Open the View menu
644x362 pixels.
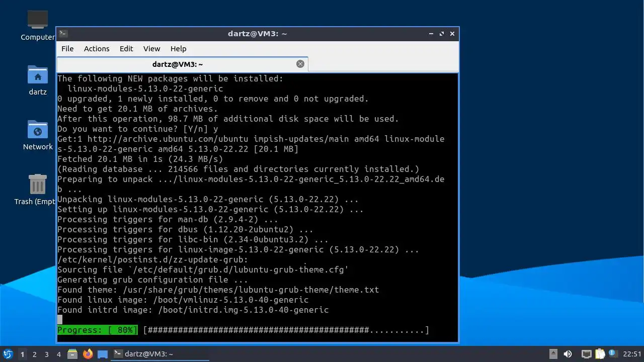click(x=151, y=49)
